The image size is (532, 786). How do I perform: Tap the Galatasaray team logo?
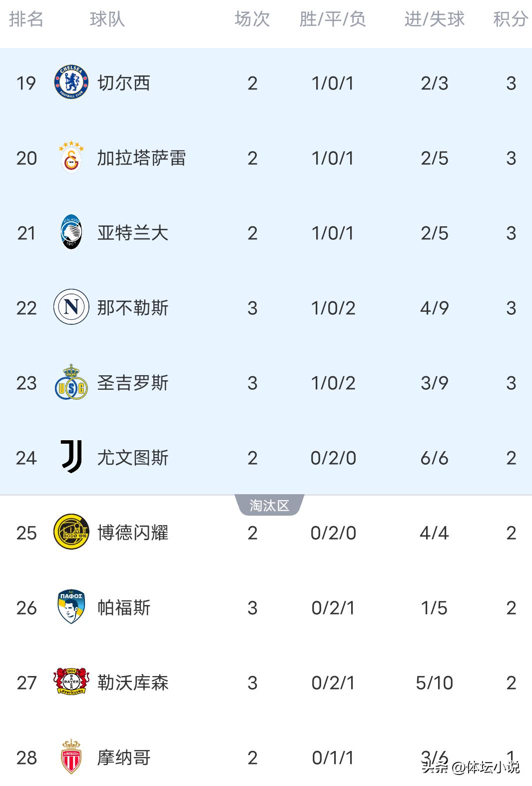click(71, 157)
